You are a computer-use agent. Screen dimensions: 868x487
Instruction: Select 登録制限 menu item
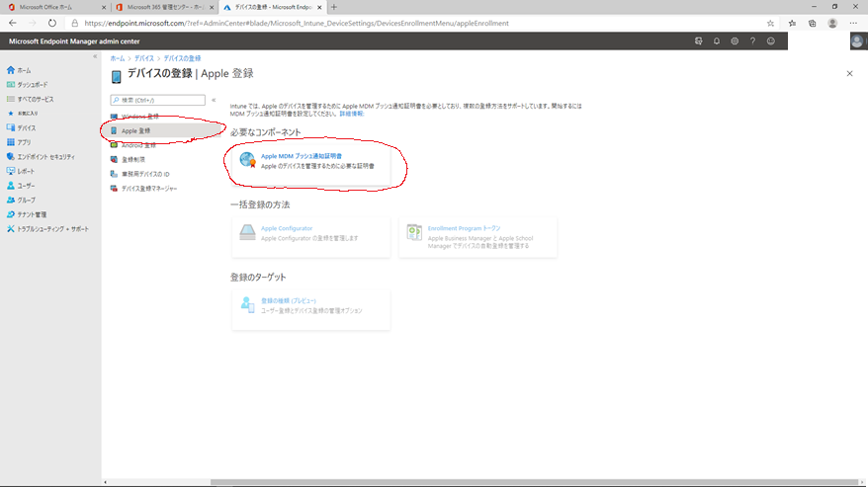pyautogui.click(x=128, y=159)
